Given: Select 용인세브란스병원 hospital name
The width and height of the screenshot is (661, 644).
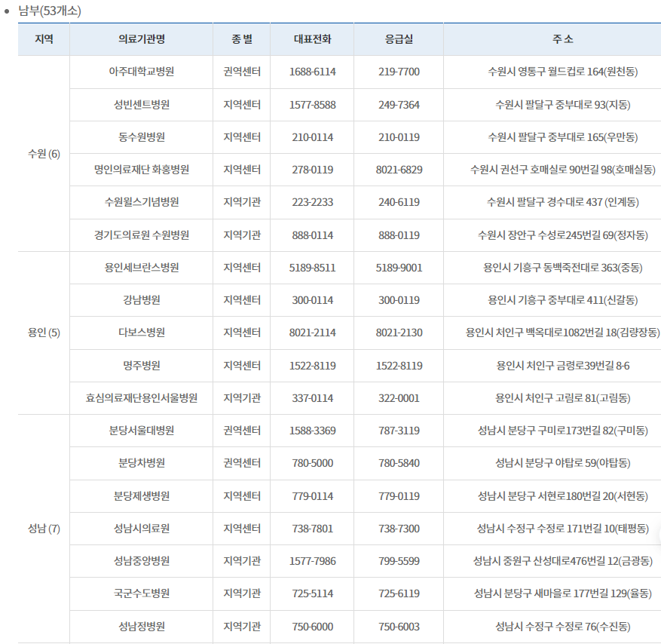Looking at the screenshot, I should coord(141,268).
